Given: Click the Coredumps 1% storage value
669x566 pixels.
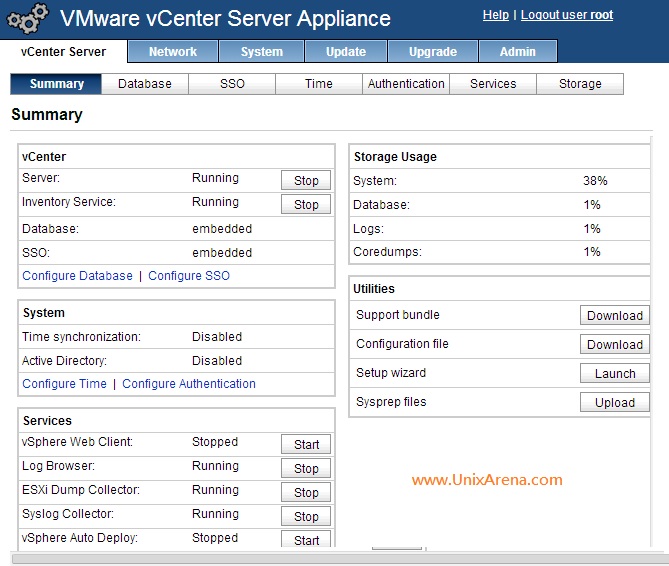Looking at the screenshot, I should coord(592,251).
